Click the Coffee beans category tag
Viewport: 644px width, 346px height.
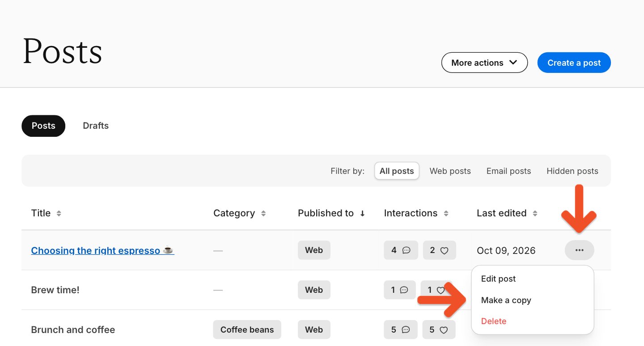click(247, 329)
